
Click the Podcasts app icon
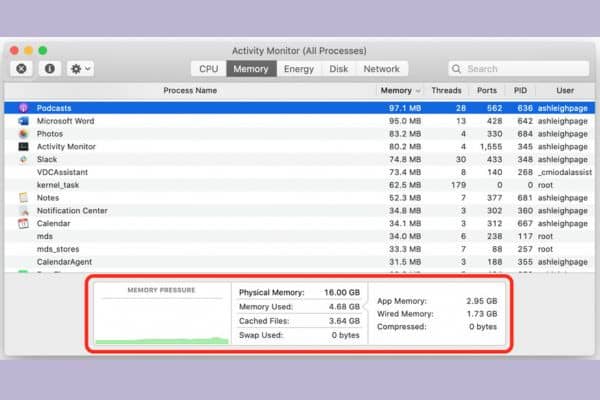[23, 108]
